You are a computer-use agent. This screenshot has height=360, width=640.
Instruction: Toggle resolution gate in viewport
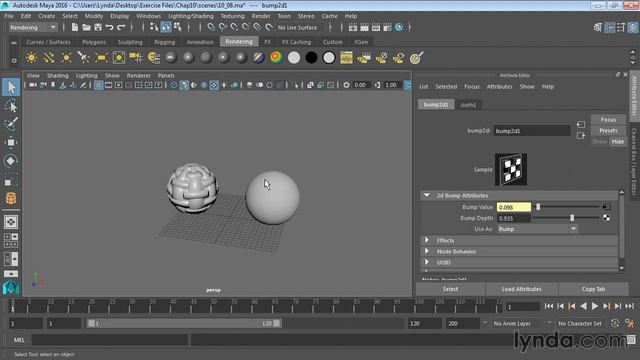coord(118,85)
